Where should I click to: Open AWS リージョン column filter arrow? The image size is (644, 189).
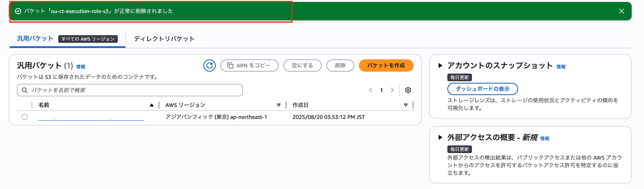tap(279, 105)
